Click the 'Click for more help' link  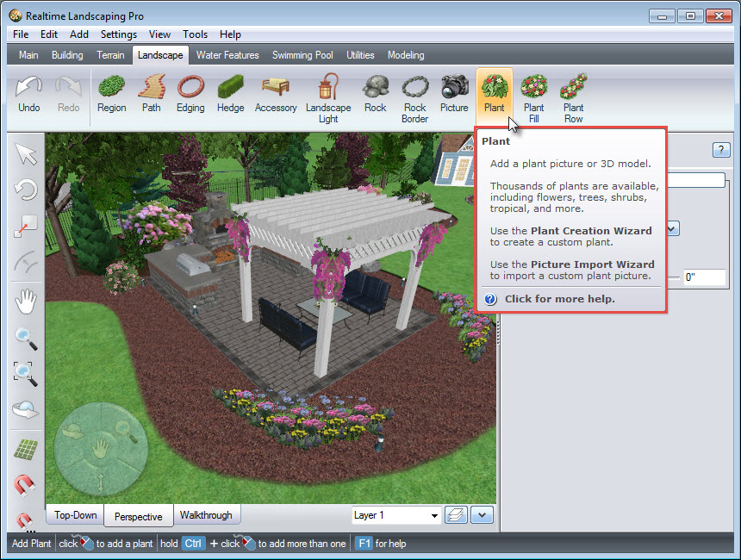pyautogui.click(x=559, y=299)
